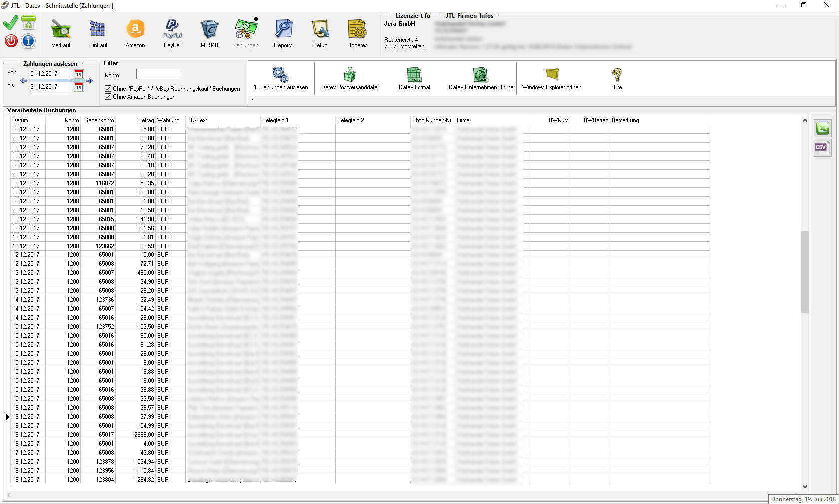Open the 'bis' date calendar picker
The image size is (839, 504).
pos(79,87)
